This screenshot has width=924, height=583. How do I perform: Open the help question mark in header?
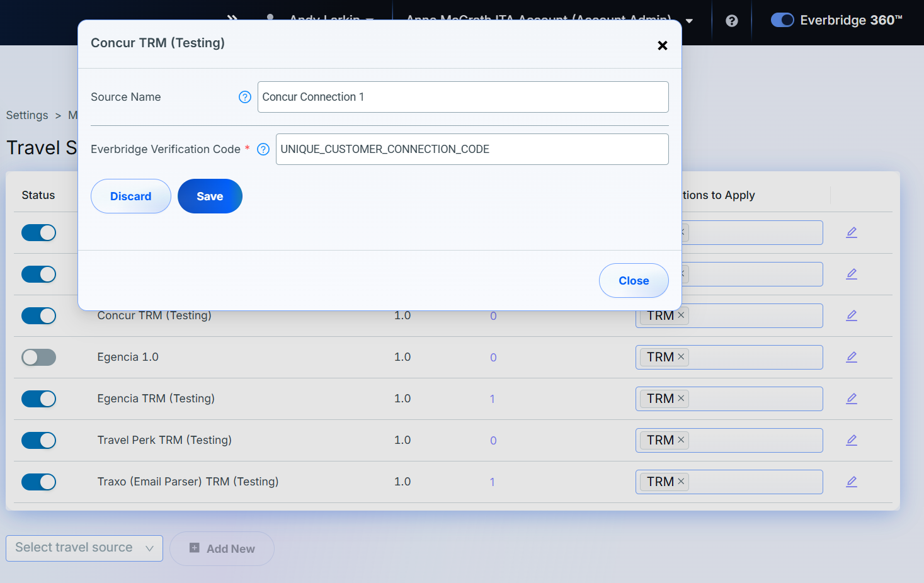click(731, 21)
